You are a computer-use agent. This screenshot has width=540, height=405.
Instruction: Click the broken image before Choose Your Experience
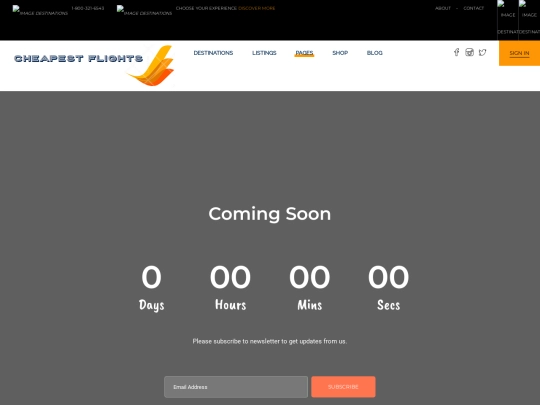pos(144,10)
